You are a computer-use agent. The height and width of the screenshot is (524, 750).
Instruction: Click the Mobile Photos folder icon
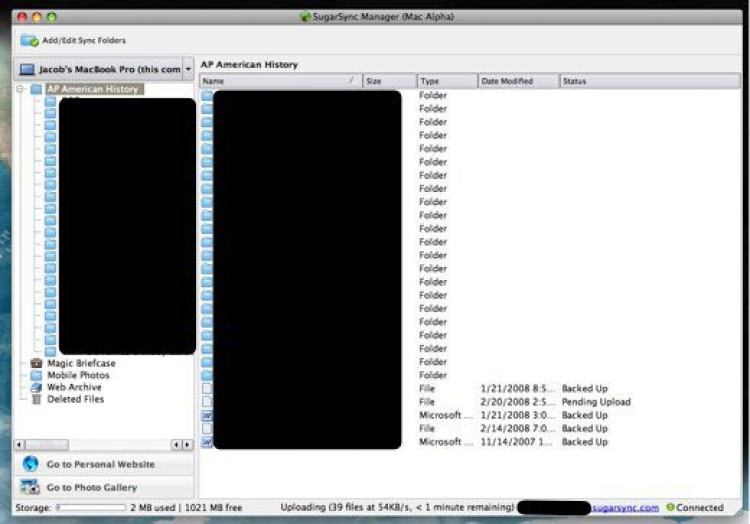pyautogui.click(x=36, y=375)
